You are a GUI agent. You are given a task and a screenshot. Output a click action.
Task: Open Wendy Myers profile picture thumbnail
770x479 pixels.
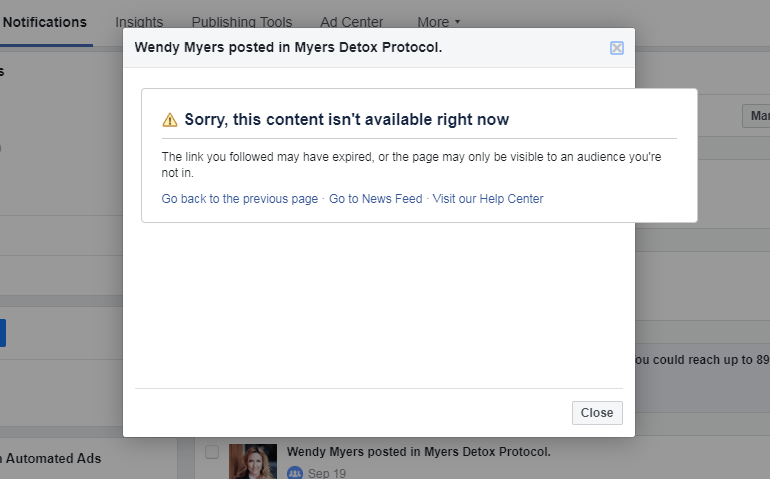[x=253, y=461]
